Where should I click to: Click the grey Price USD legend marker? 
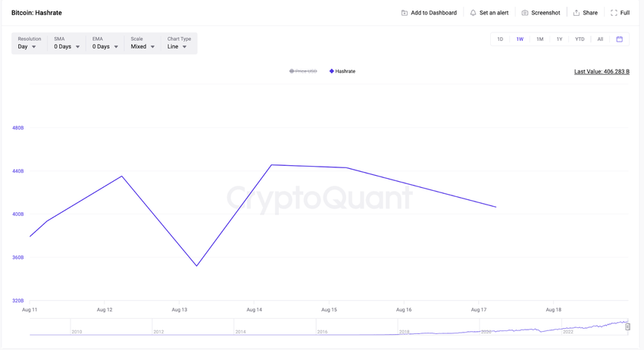(292, 71)
